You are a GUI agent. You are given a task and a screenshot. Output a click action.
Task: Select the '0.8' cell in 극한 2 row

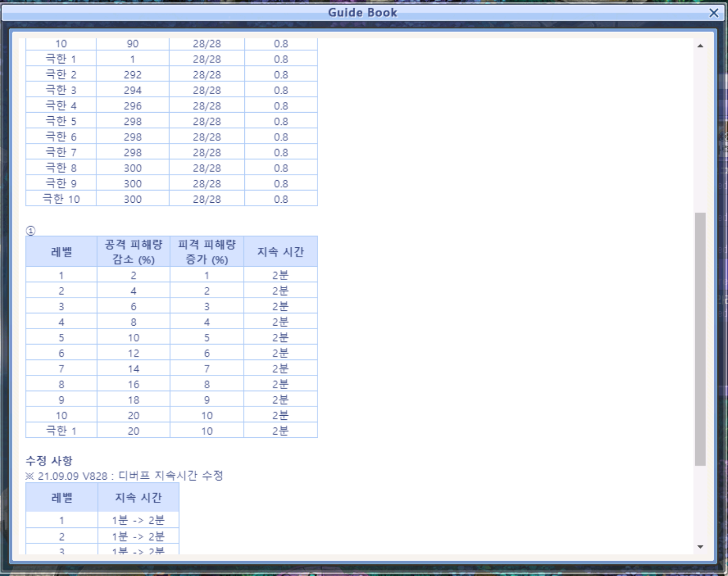coord(281,75)
